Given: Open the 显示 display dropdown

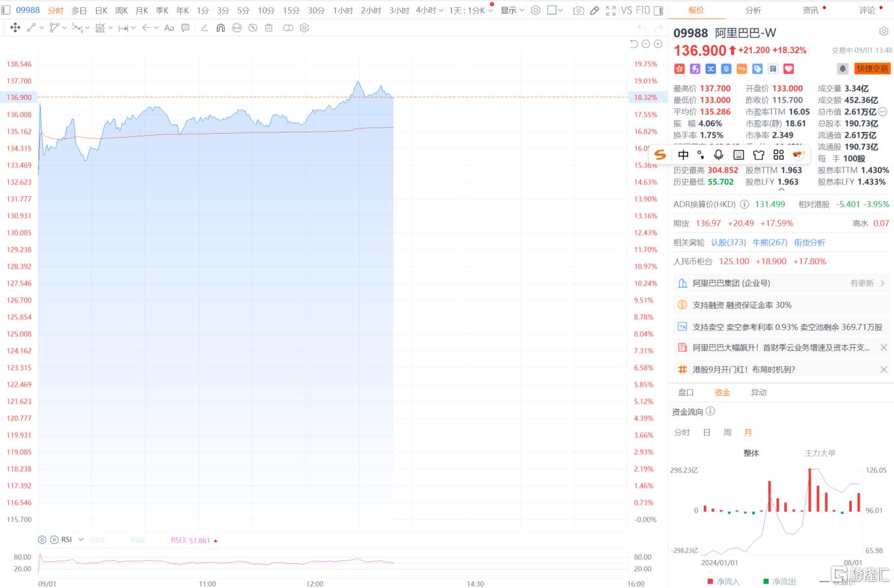Looking at the screenshot, I should 512,10.
